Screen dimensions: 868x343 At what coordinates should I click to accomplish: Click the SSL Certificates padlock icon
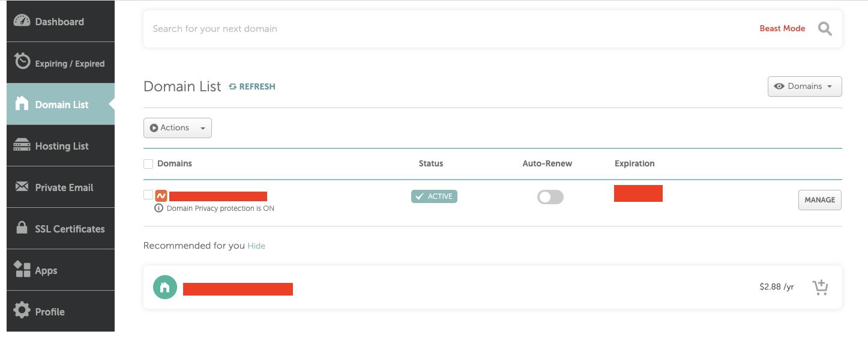click(x=22, y=228)
